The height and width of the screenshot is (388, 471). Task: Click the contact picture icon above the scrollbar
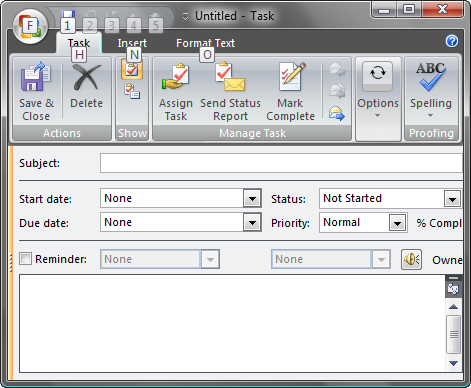coord(453,289)
